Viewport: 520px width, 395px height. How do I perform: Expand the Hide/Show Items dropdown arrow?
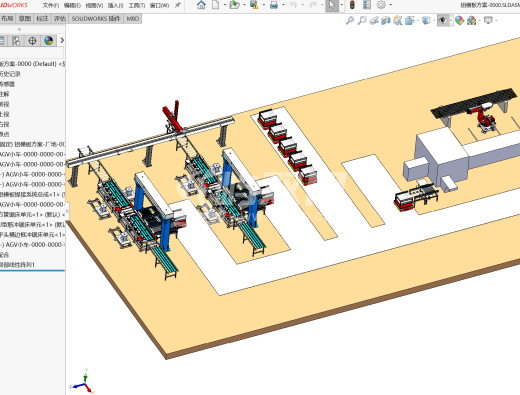pos(451,21)
